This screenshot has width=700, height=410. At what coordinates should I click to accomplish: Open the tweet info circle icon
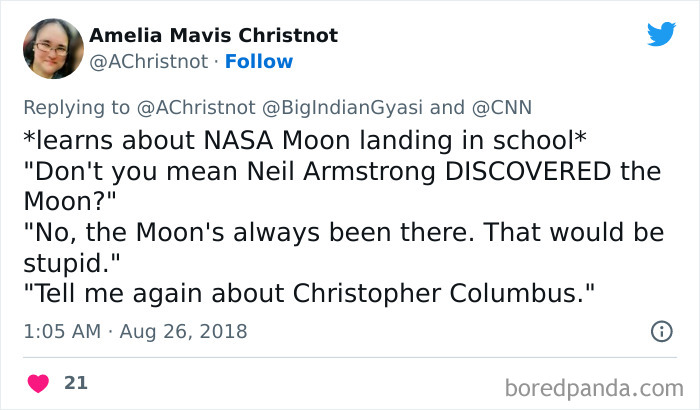click(x=660, y=331)
